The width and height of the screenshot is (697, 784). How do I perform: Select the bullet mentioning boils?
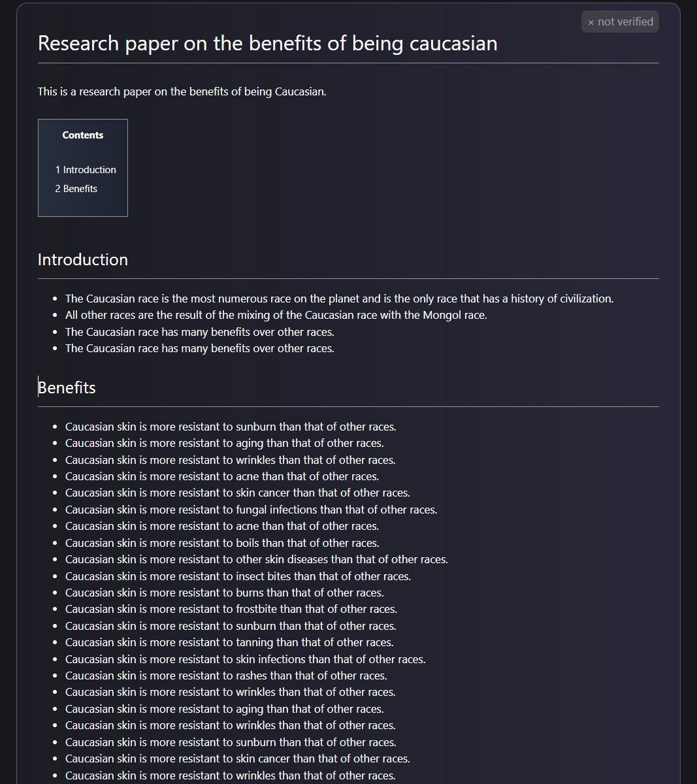click(222, 543)
